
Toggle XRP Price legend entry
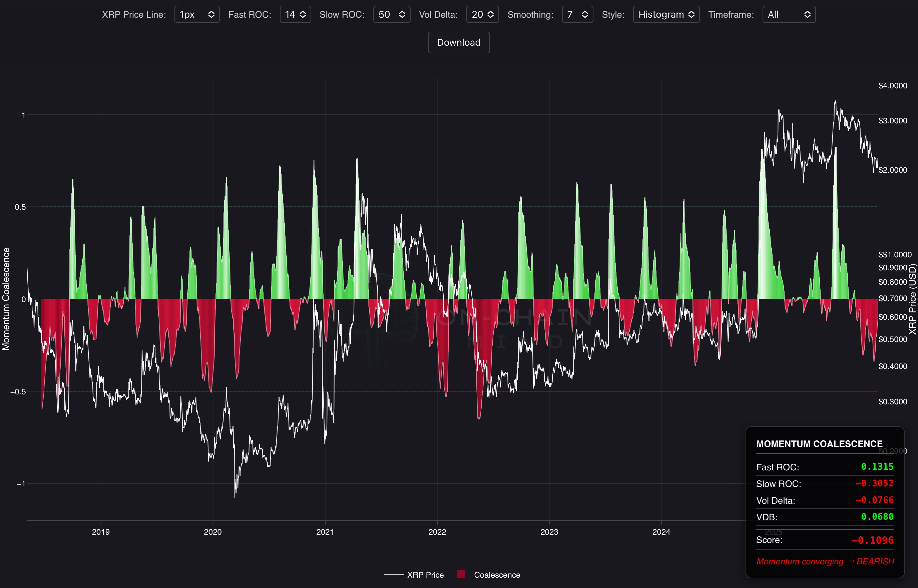pyautogui.click(x=425, y=575)
